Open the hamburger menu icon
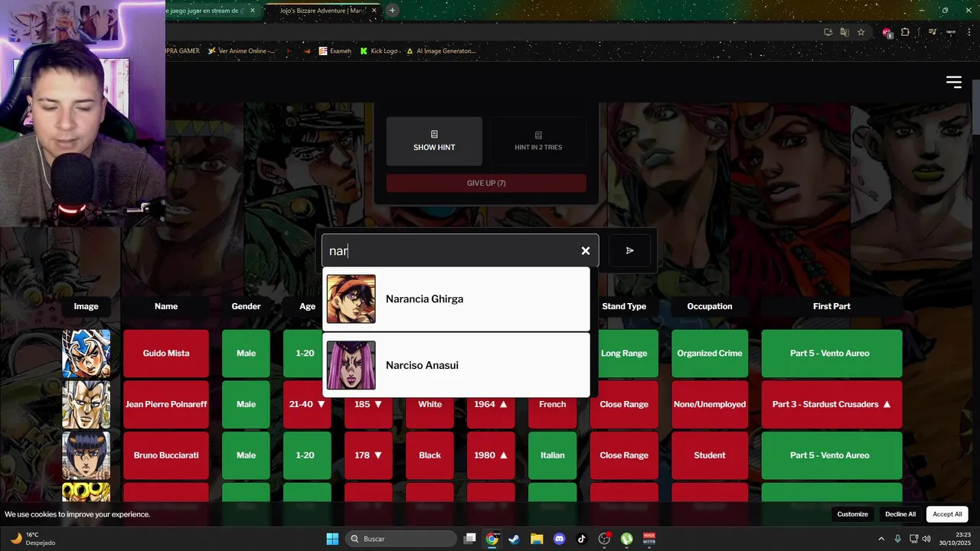The height and width of the screenshot is (551, 980). tap(953, 82)
